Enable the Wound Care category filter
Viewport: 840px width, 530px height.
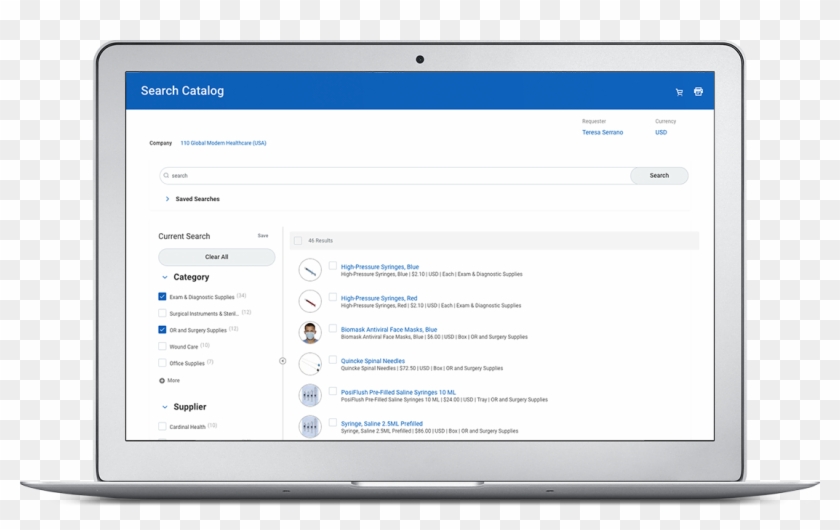(x=162, y=347)
